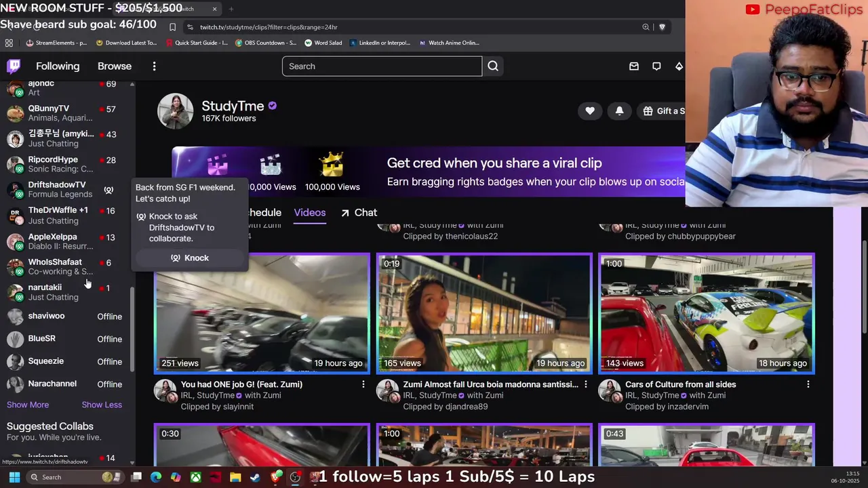Open Word Salad bookmark
The width and height of the screenshot is (868, 488).
coord(323,43)
